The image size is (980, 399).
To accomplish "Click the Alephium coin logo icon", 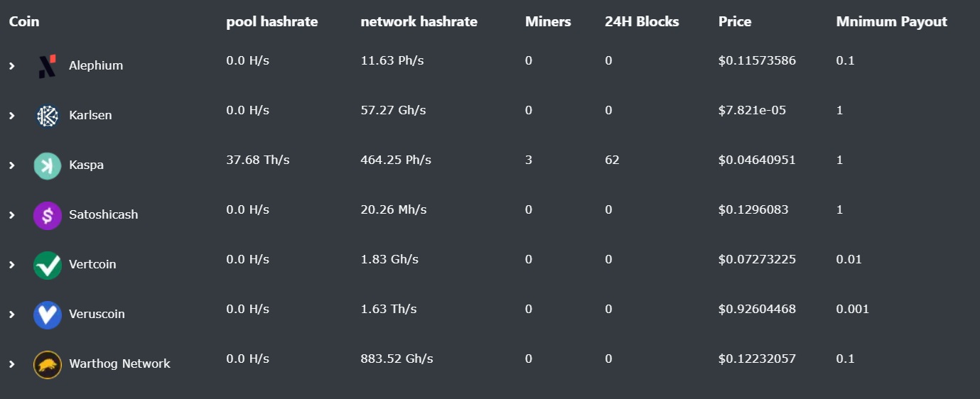I will click(47, 66).
